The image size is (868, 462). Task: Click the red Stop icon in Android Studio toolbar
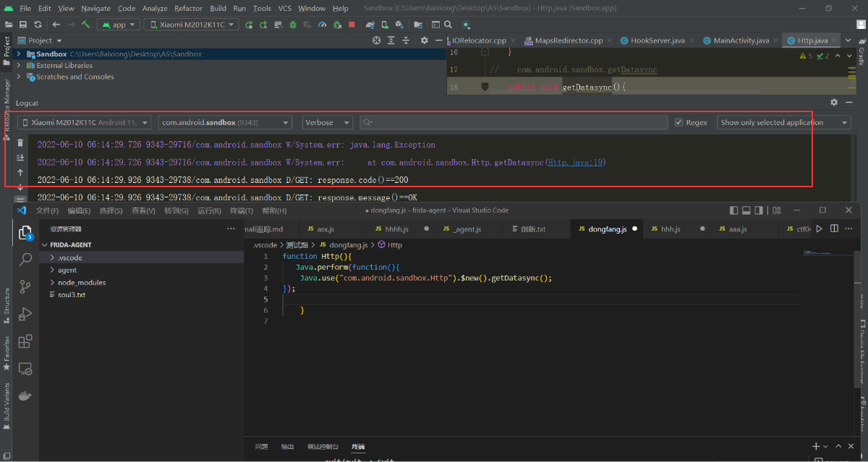coord(352,25)
